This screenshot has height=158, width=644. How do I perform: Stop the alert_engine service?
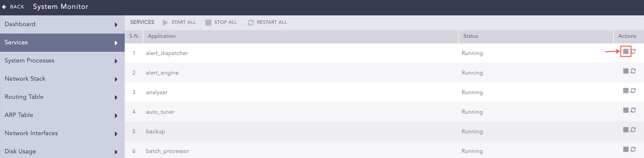pyautogui.click(x=625, y=71)
